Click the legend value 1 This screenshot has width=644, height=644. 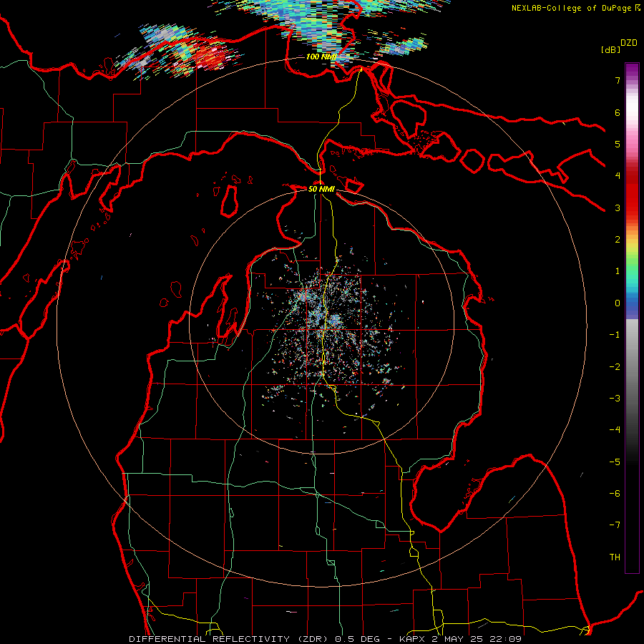coord(618,271)
